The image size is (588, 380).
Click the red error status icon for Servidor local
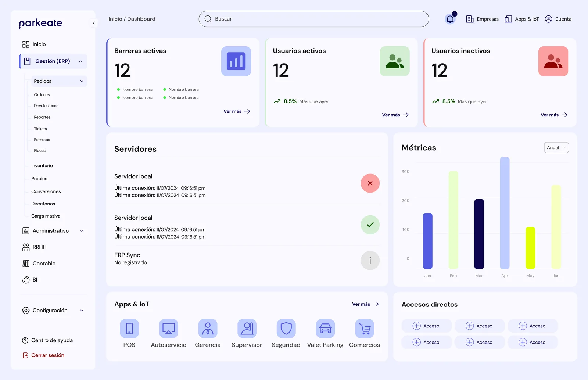pos(370,183)
